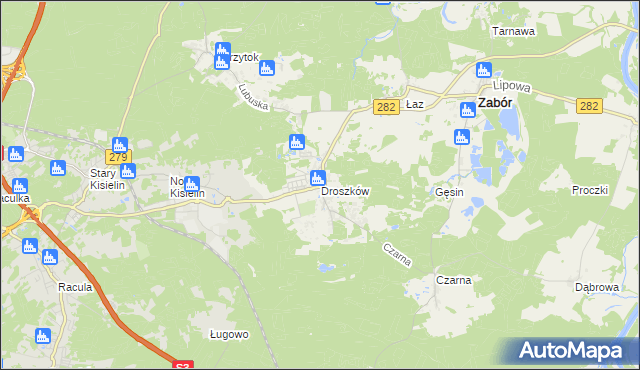This screenshot has height=370, width=640.
Task: Select the Łaz village label
Action: click(415, 104)
